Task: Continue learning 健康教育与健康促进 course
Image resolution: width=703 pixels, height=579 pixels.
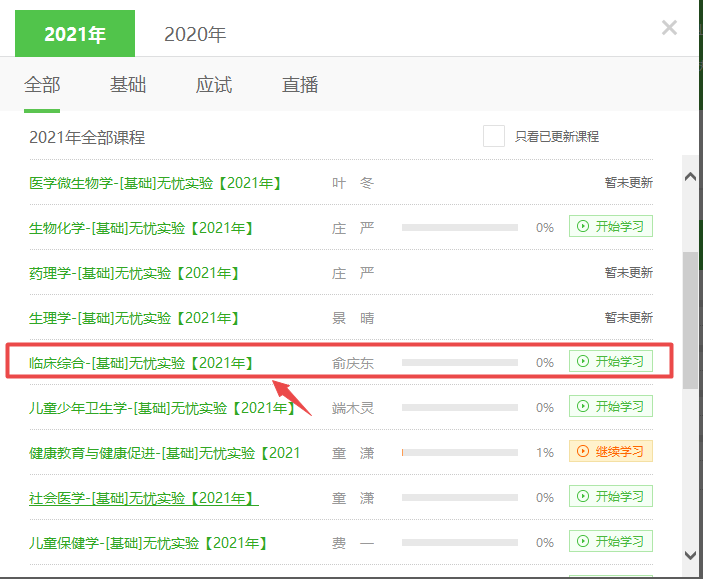Action: pos(611,452)
